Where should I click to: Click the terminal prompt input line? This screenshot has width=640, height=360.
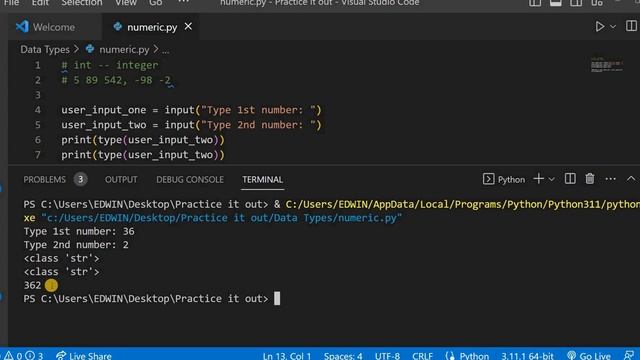tap(152, 299)
